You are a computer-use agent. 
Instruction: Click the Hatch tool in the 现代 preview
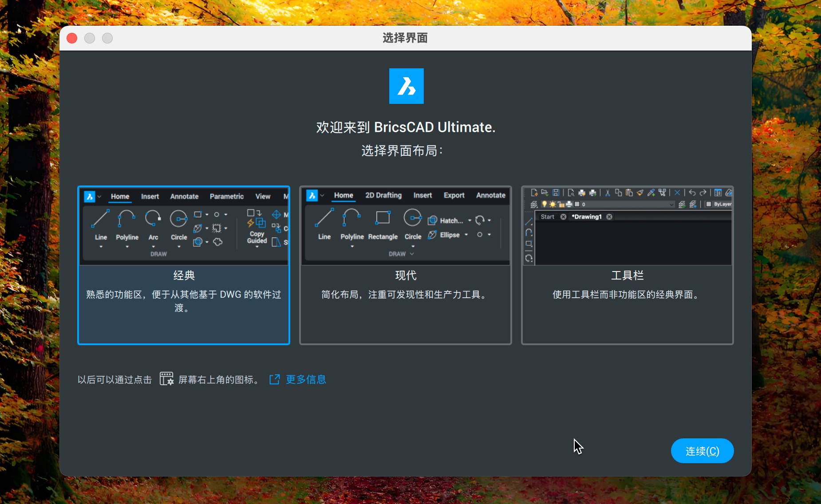(x=445, y=220)
